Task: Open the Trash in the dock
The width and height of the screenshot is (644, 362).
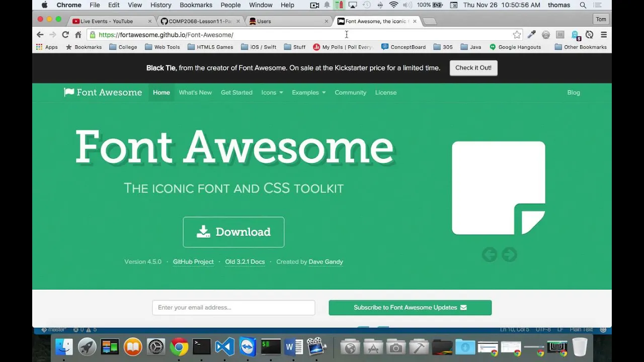Action: [x=580, y=347]
